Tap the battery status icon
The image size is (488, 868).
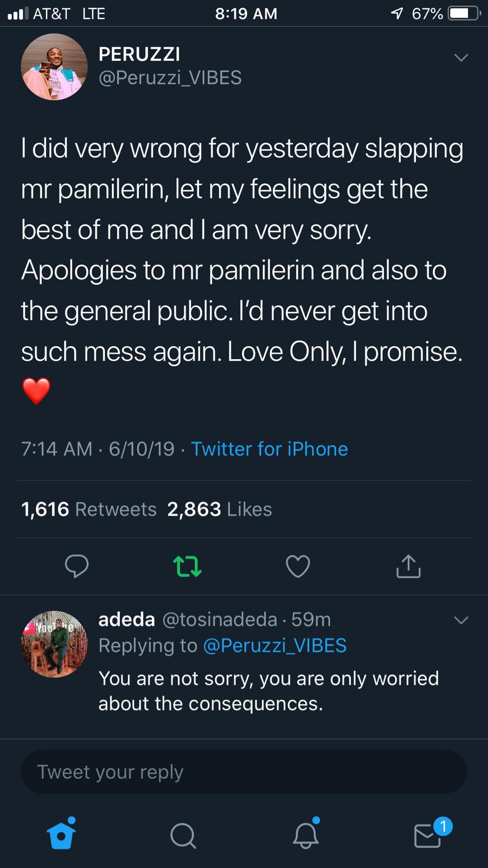click(x=464, y=14)
